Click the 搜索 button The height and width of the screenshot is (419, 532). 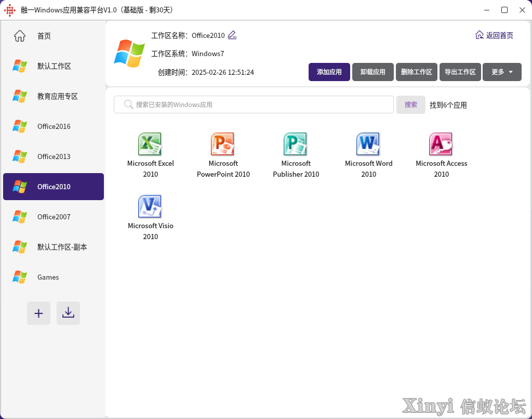click(x=411, y=104)
